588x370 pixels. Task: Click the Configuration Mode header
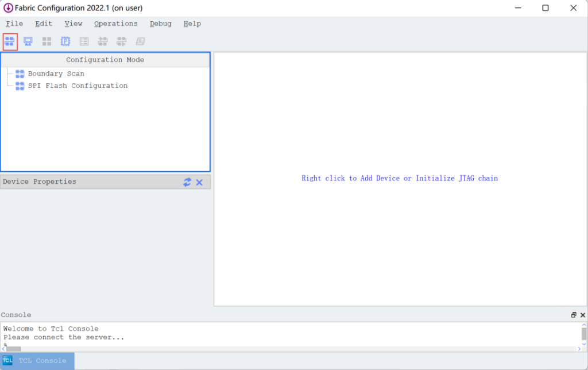pos(105,60)
